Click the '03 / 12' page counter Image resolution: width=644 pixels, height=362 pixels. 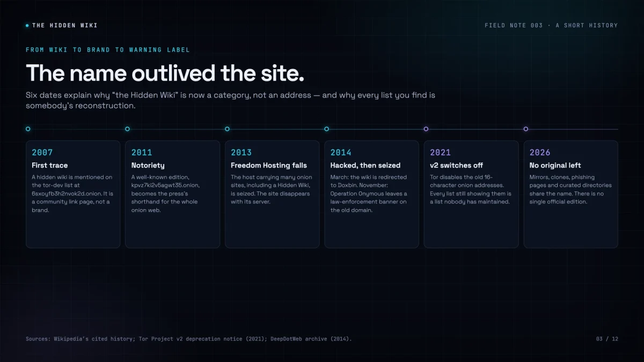pyautogui.click(x=607, y=339)
